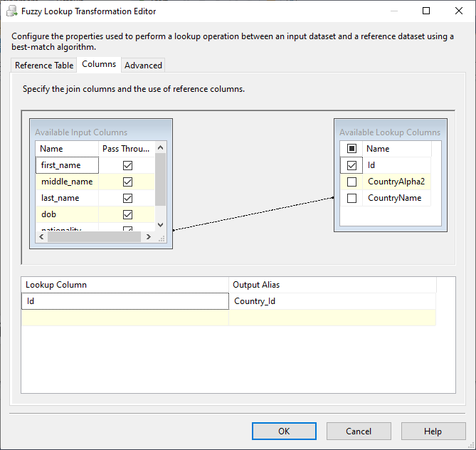Screen dimensions: 476x450
Task: Toggle the select-all lookup columns checkbox
Action: [x=351, y=149]
